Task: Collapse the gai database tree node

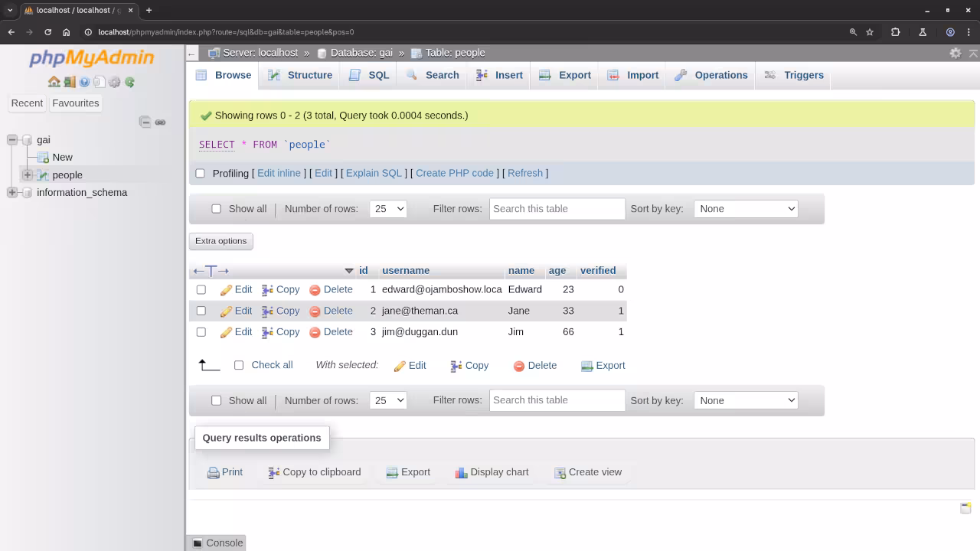Action: coord(12,140)
